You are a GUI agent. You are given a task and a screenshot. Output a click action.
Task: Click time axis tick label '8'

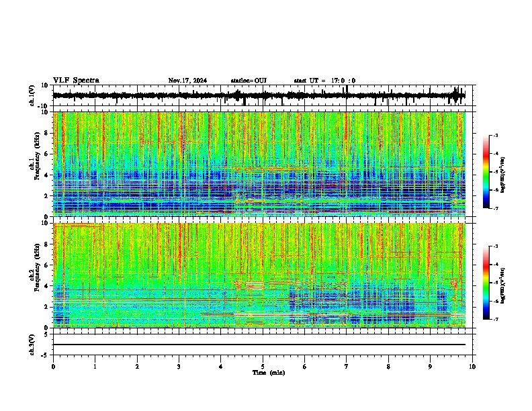388,367
